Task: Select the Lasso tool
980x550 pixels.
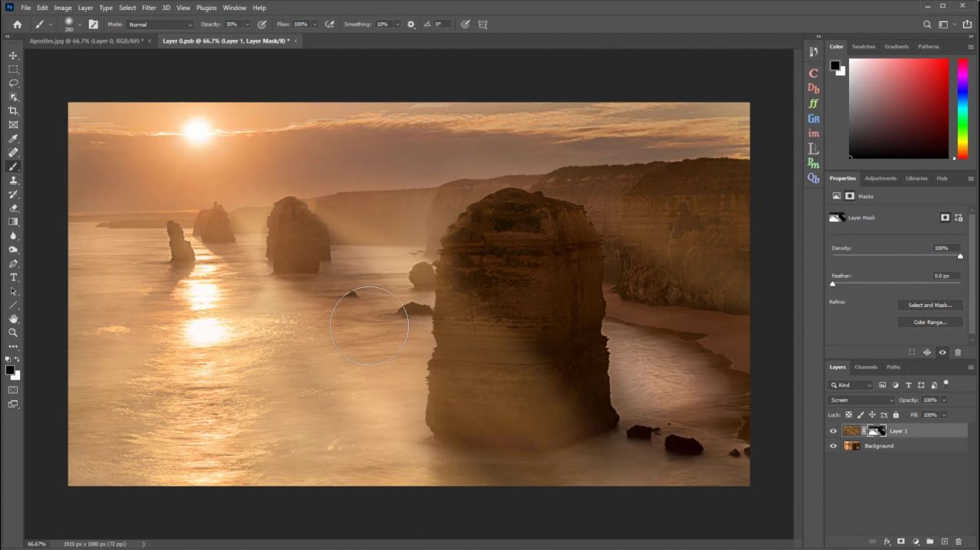Action: (13, 83)
